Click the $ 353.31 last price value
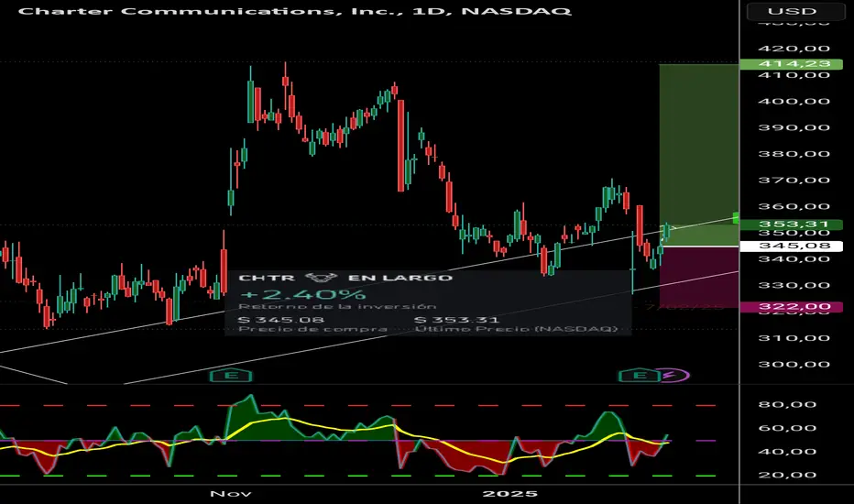The image size is (854, 504). point(456,320)
